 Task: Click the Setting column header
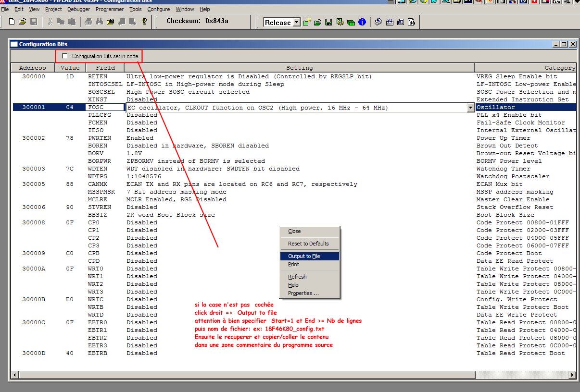(x=299, y=68)
